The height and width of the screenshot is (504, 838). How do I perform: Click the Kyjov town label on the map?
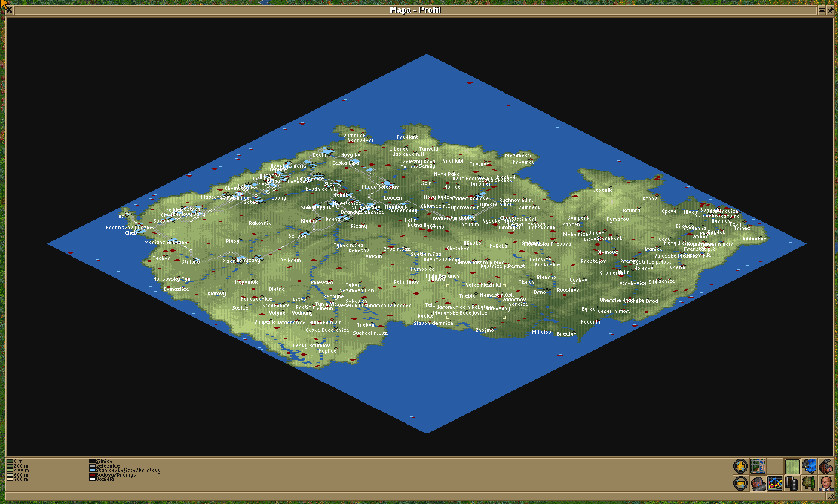coord(588,310)
